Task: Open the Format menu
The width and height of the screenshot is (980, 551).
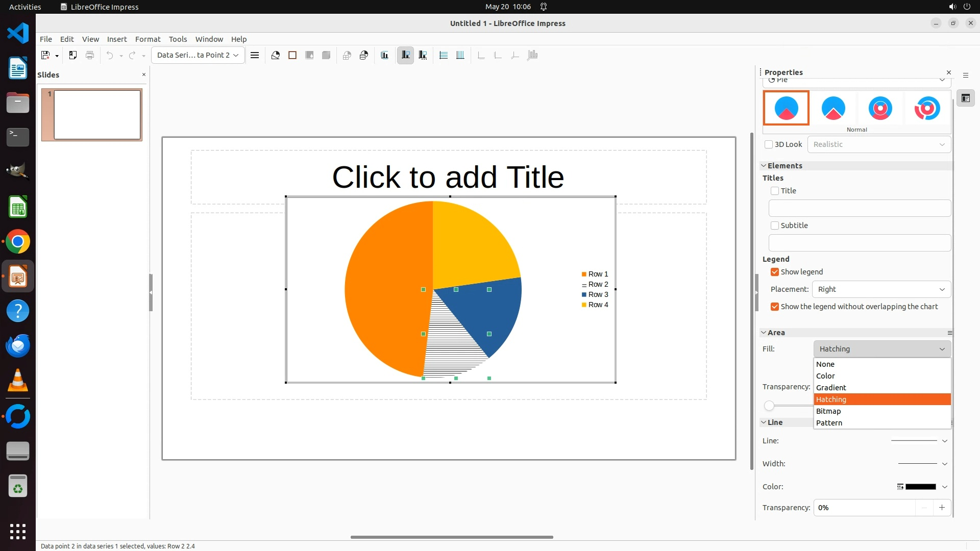Action: tap(148, 39)
